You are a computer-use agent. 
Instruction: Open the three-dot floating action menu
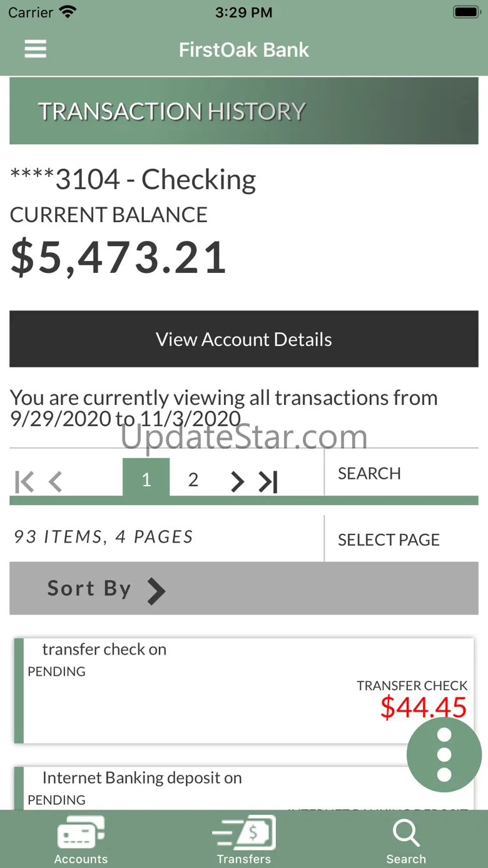pyautogui.click(x=444, y=754)
